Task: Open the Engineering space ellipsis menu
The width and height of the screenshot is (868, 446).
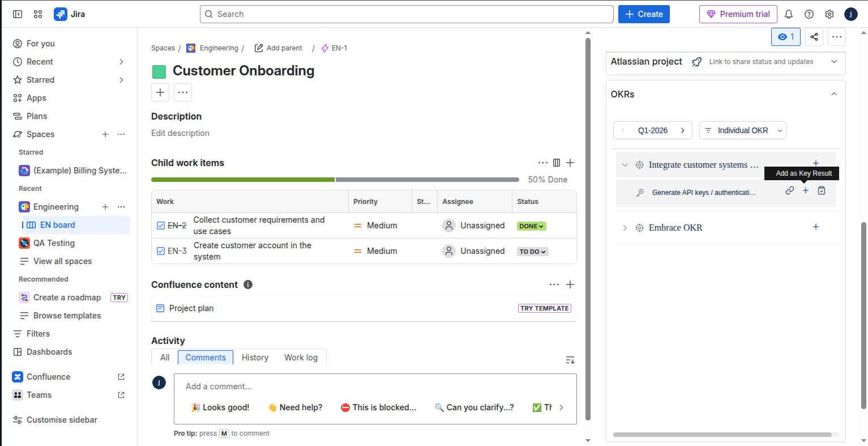Action: tap(121, 207)
